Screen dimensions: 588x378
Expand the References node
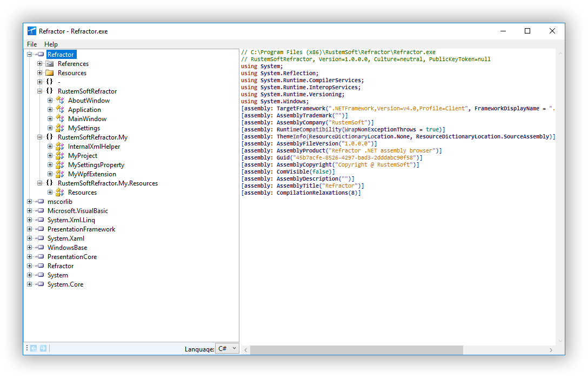pos(40,64)
